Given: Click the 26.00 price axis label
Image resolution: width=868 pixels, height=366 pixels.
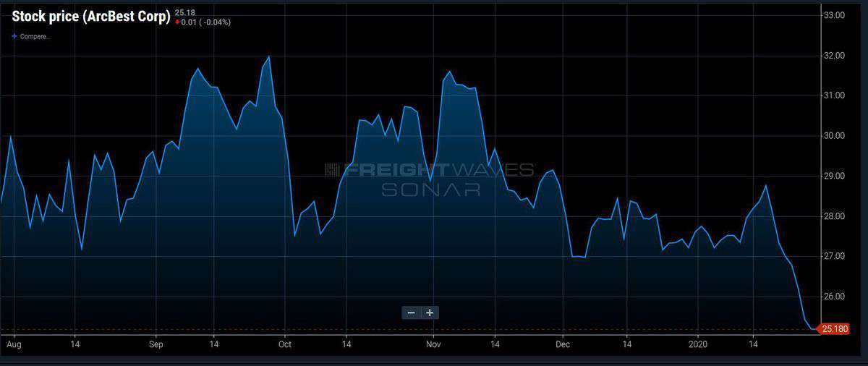Looking at the screenshot, I should pyautogui.click(x=835, y=297).
